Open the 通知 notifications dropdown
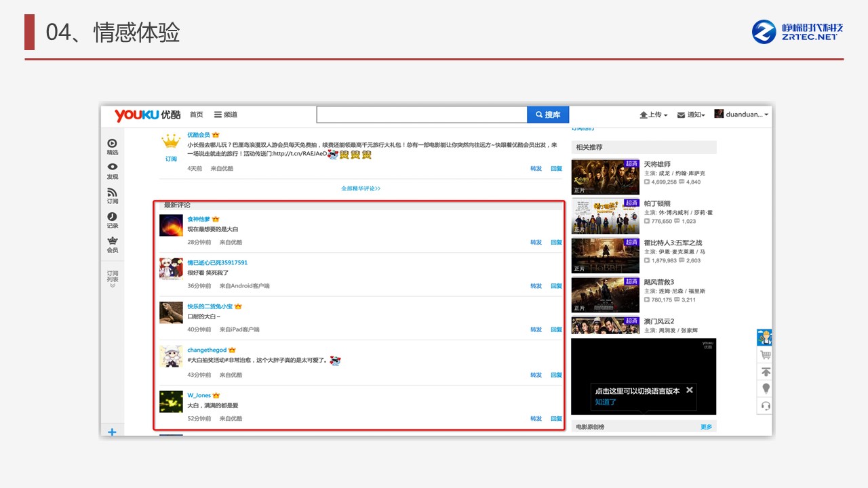The image size is (868, 488). click(x=691, y=115)
